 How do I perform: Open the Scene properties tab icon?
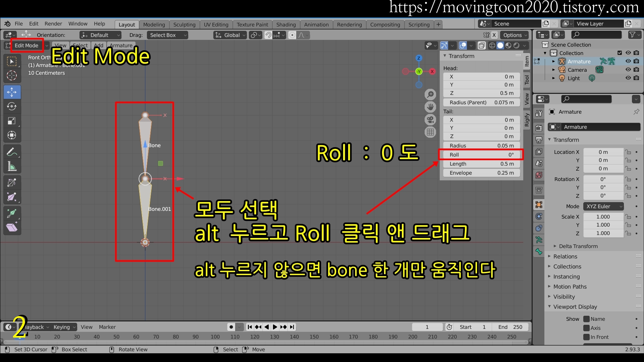click(539, 163)
